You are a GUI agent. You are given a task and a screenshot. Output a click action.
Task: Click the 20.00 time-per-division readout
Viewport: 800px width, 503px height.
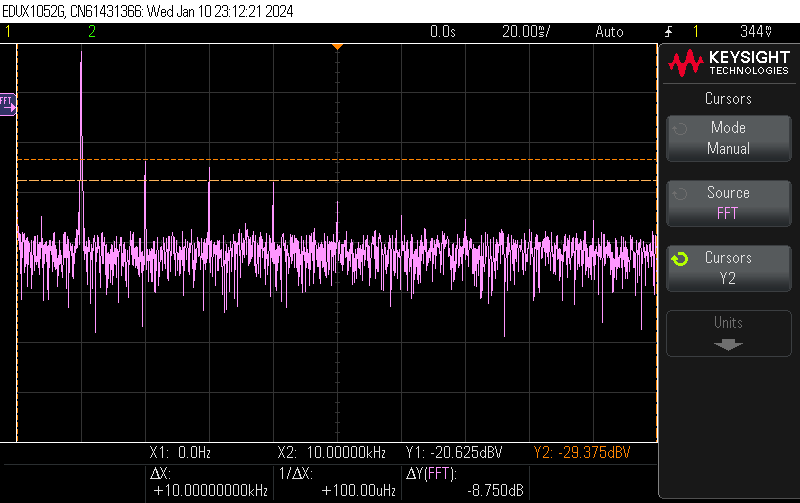coord(526,32)
